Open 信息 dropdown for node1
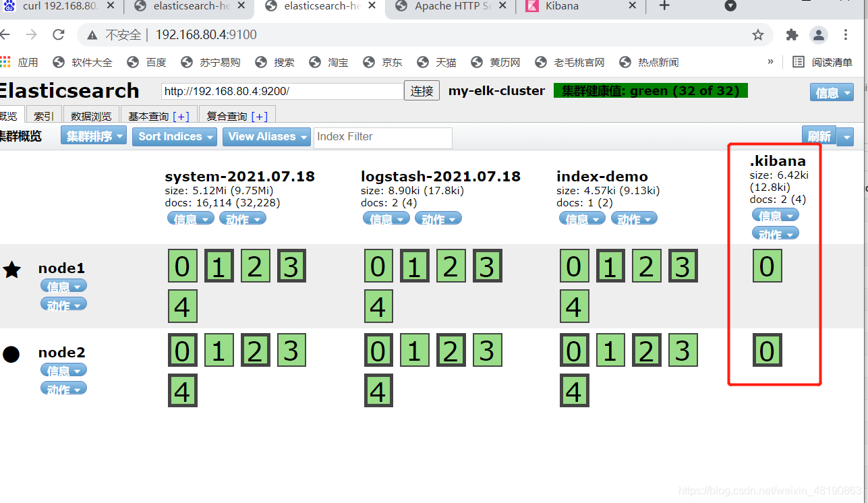The height and width of the screenshot is (503, 868). pyautogui.click(x=63, y=286)
